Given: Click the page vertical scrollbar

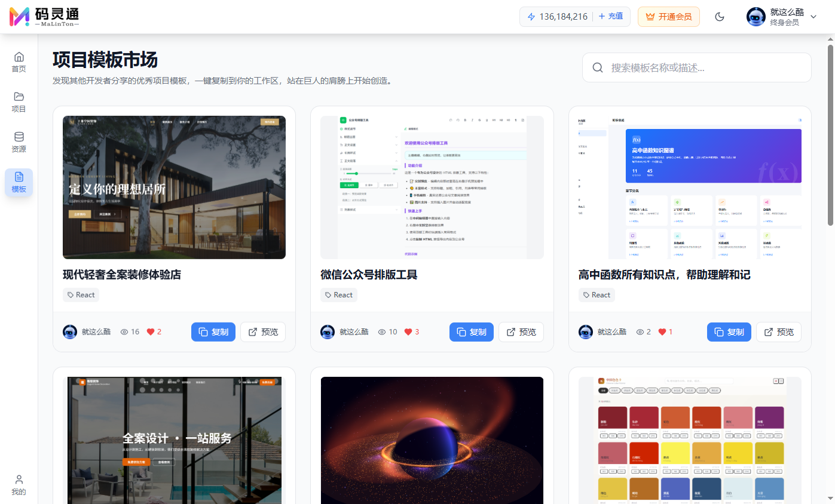Looking at the screenshot, I should [x=830, y=134].
